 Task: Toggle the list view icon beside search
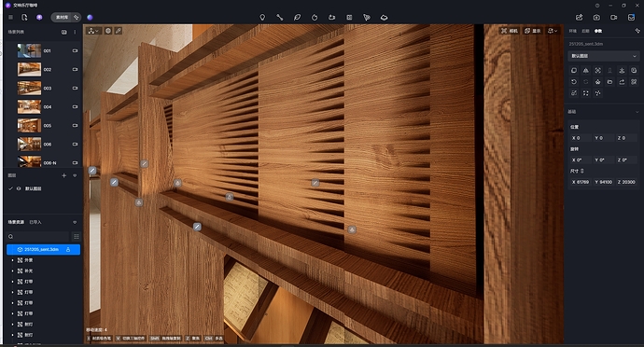point(76,237)
